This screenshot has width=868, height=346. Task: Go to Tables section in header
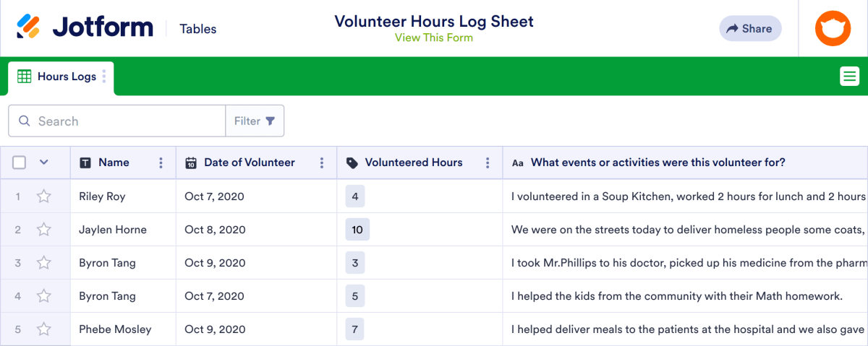pos(197,29)
